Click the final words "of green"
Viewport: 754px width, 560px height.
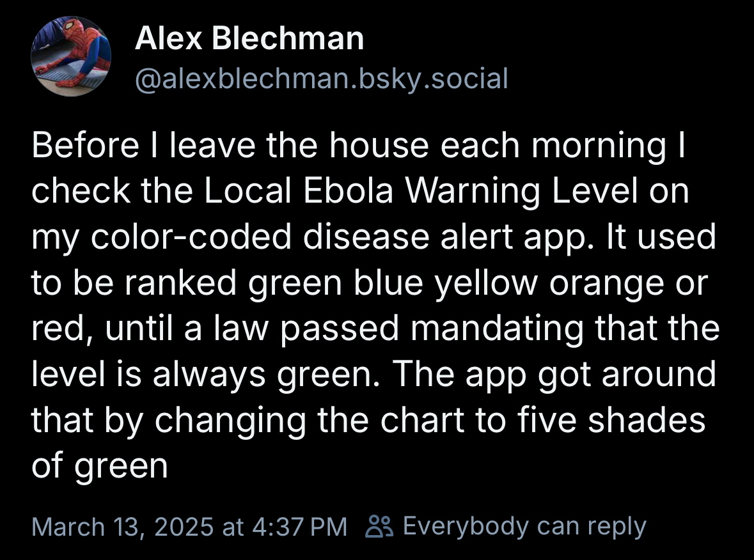[100, 466]
